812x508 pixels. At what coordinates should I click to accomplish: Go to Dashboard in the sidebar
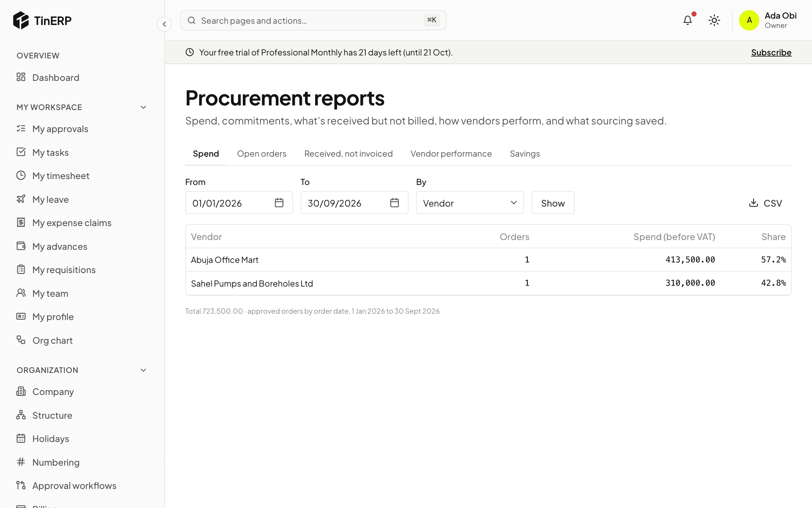click(55, 77)
